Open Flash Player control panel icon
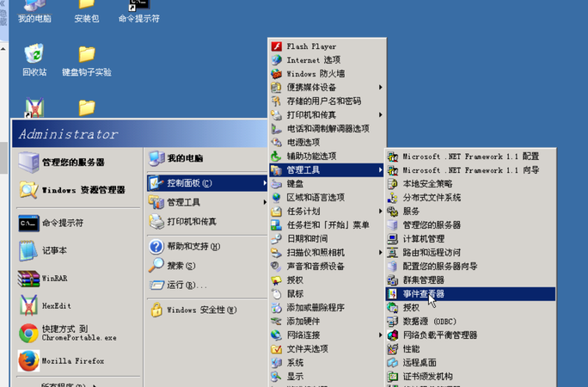Screen dimensions: 588x387 [276, 46]
